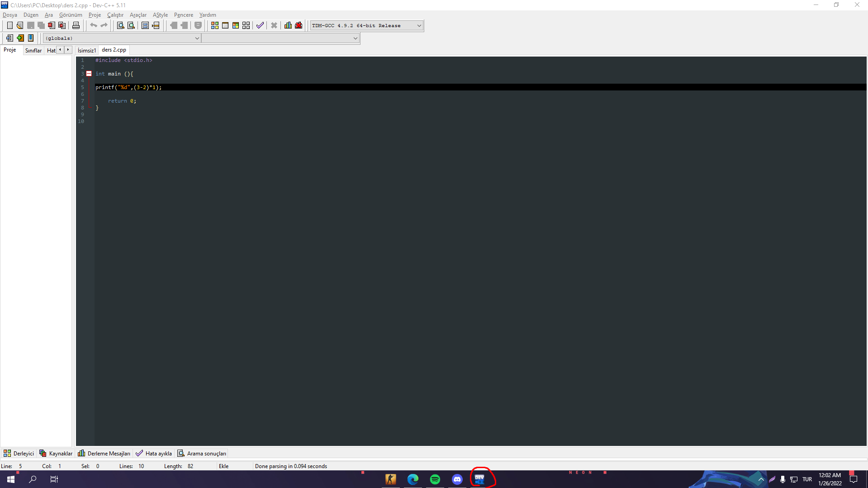Click the right arrow of sidebar tabs

(x=68, y=50)
